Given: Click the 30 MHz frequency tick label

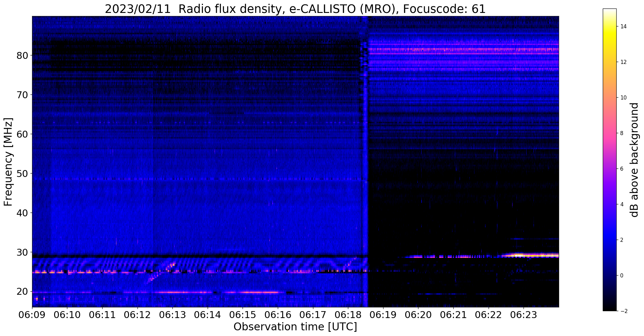Looking at the screenshot, I should [22, 252].
